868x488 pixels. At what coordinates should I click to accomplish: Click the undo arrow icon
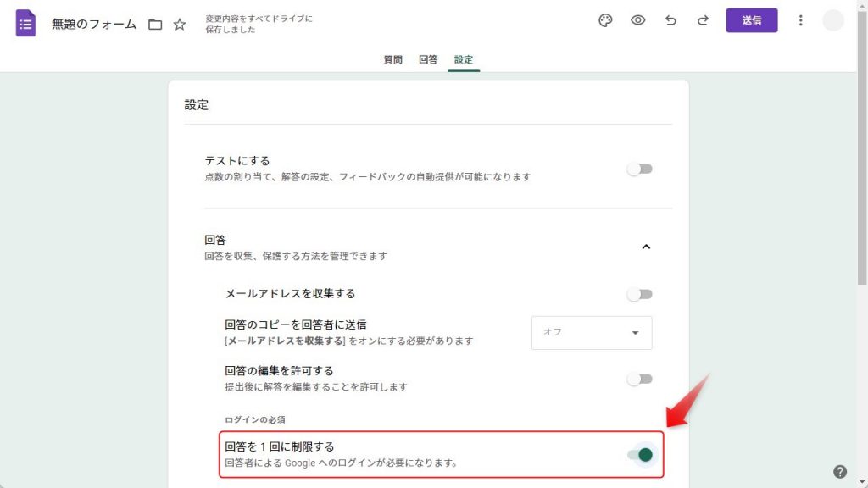670,20
